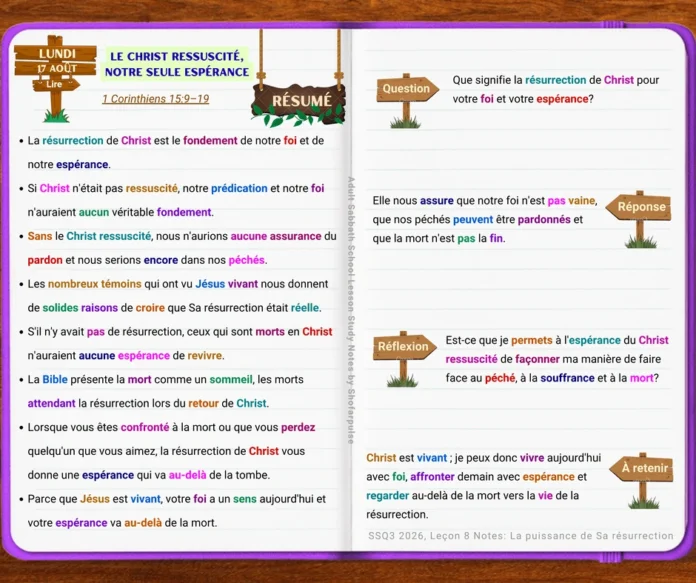Click the teal word 'réelle'

pyautogui.click(x=305, y=308)
